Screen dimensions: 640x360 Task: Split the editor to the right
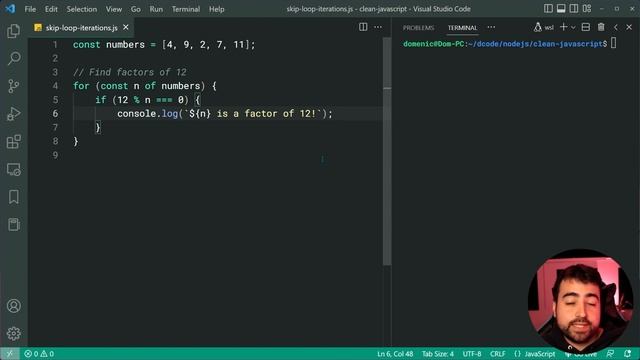pyautogui.click(x=363, y=27)
